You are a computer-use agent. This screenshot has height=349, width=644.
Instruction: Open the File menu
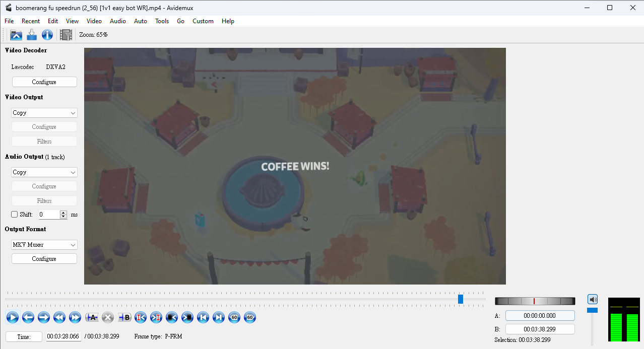(9, 21)
